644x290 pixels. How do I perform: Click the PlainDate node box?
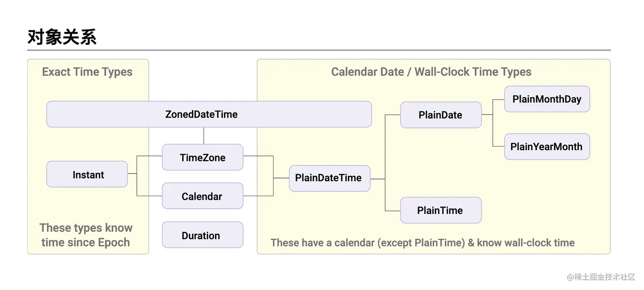click(x=440, y=115)
